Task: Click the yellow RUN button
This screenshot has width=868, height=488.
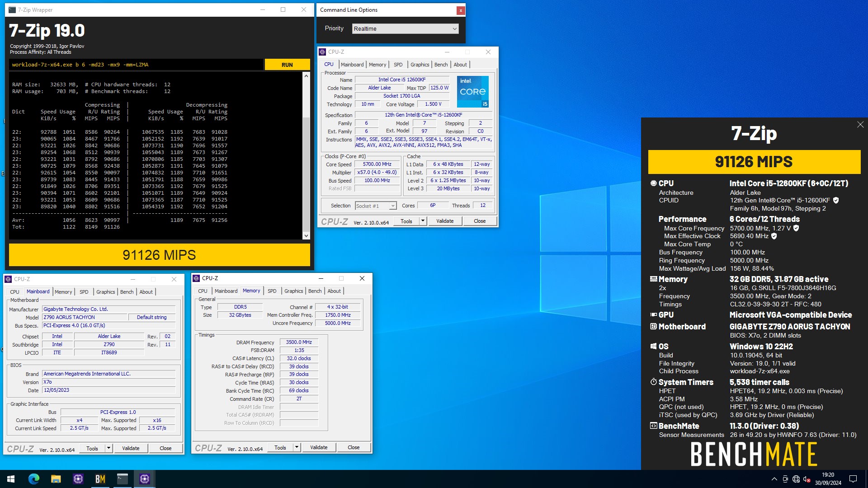Action: 287,65
